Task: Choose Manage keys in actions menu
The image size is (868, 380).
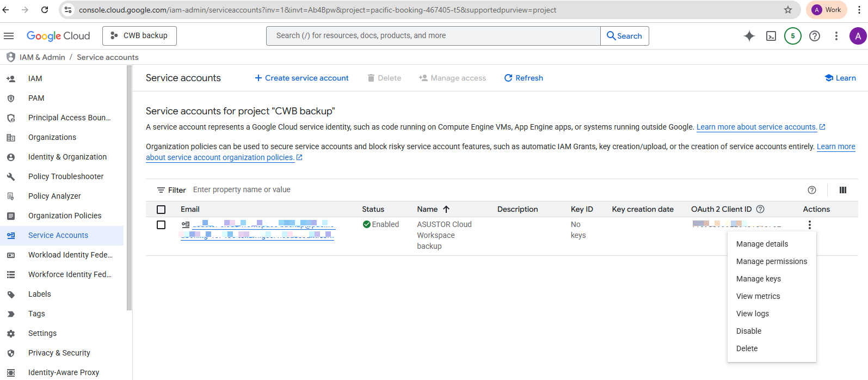Action: pyautogui.click(x=772, y=279)
